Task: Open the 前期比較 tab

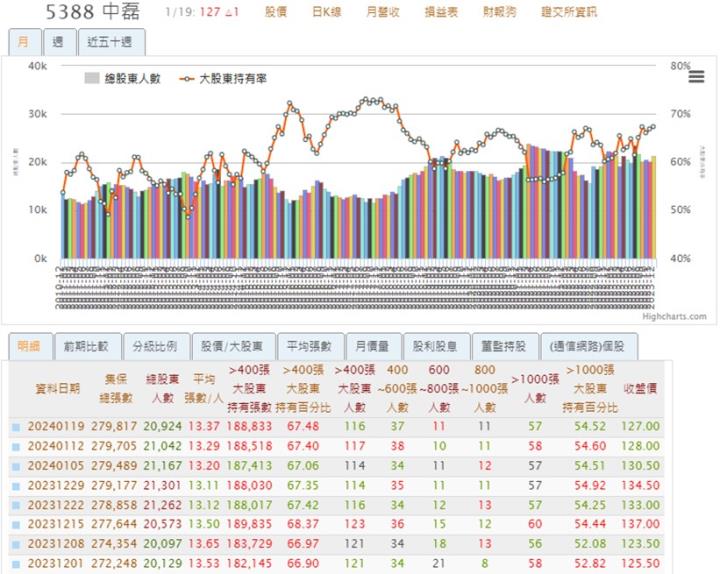Action: click(x=85, y=347)
